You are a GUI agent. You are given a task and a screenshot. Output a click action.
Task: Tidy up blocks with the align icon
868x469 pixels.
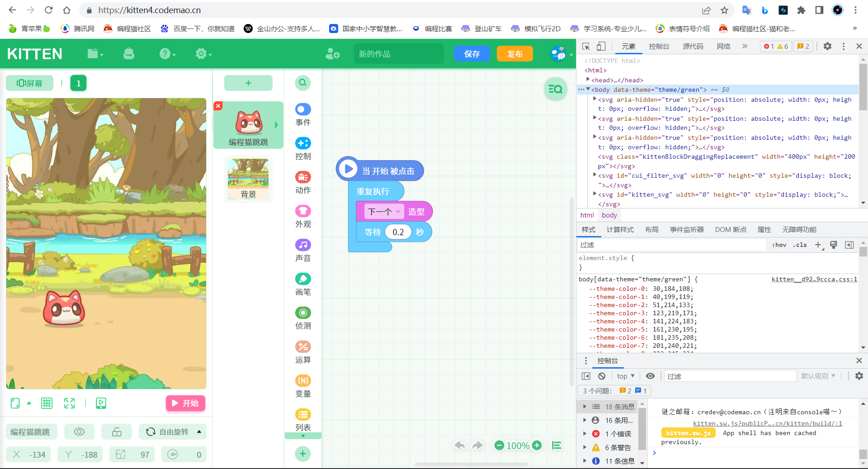557,445
